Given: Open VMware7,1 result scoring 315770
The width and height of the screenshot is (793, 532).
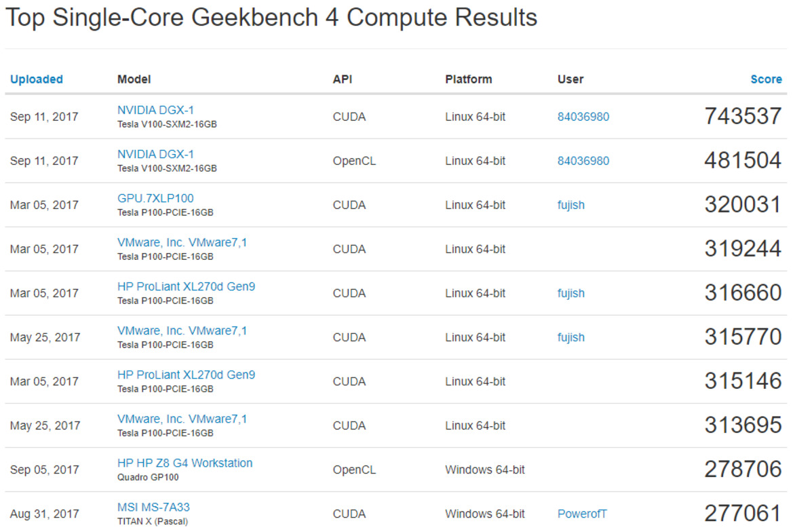Looking at the screenshot, I should coord(182,330).
